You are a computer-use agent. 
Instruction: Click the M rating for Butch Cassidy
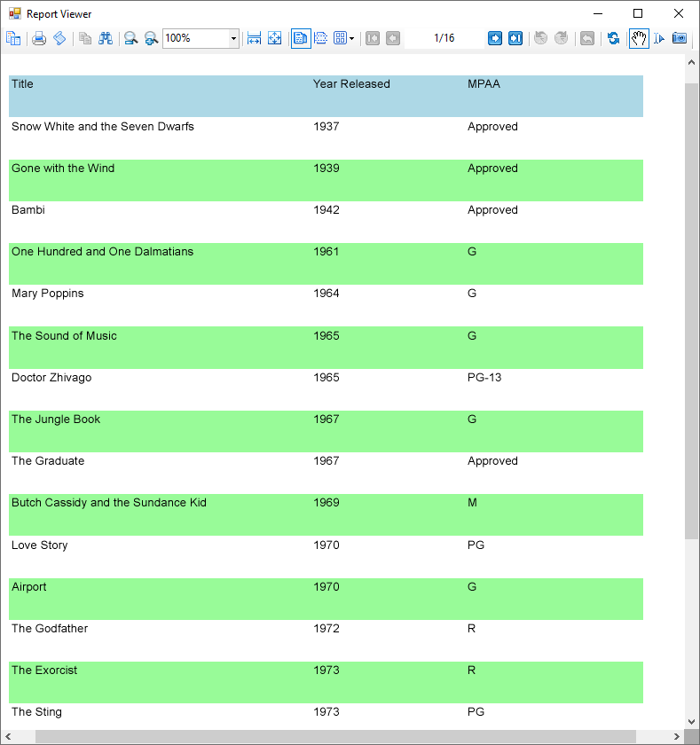click(x=472, y=503)
